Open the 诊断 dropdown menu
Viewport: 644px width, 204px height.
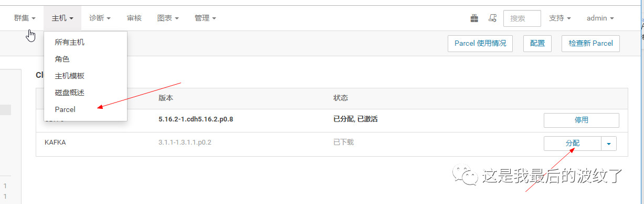[100, 18]
